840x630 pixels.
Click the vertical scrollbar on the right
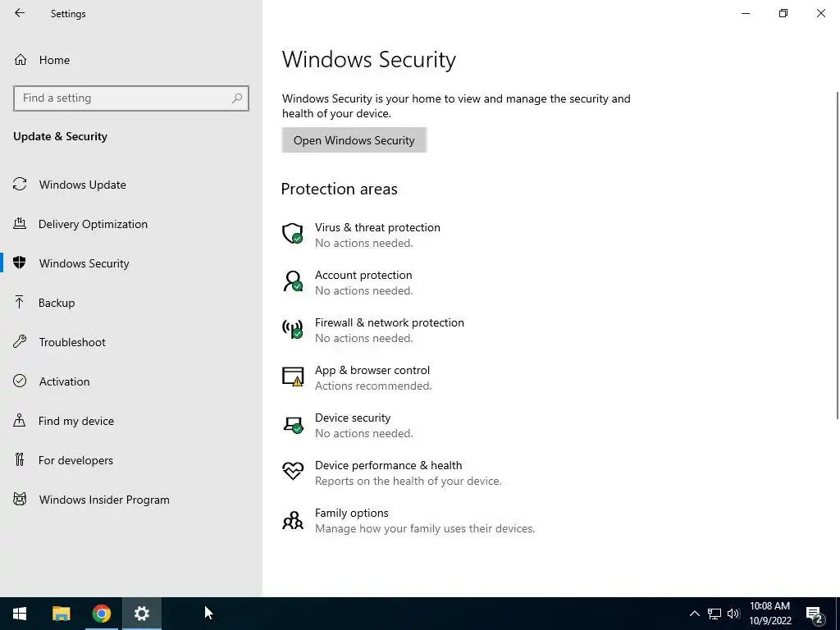click(x=838, y=256)
